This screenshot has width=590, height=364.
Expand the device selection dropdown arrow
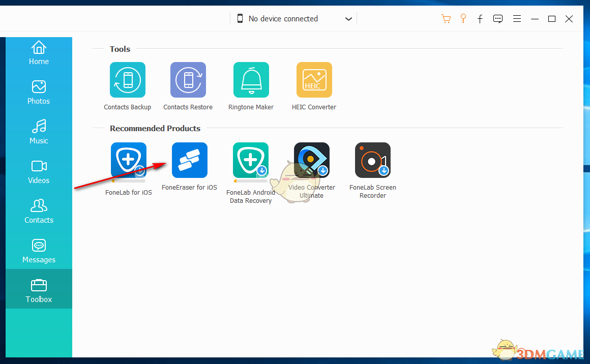348,19
